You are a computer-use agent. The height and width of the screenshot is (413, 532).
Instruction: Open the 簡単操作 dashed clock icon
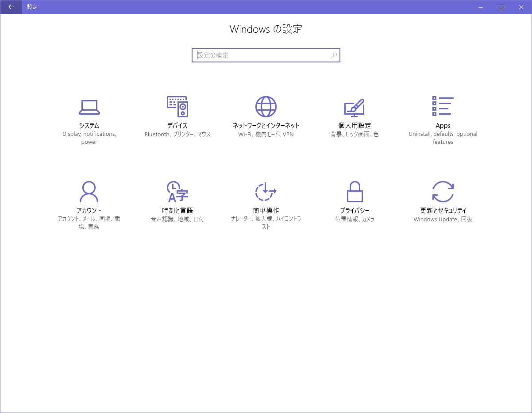click(266, 191)
